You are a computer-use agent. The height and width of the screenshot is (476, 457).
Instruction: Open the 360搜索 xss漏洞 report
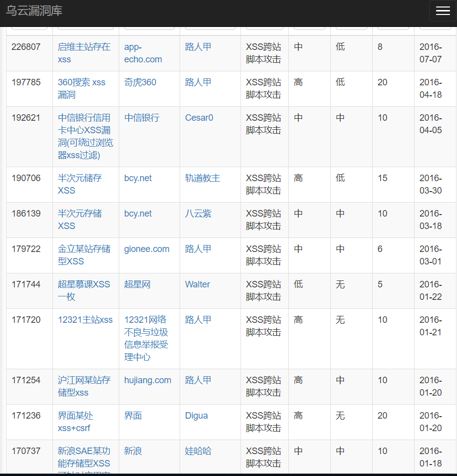[x=81, y=88]
